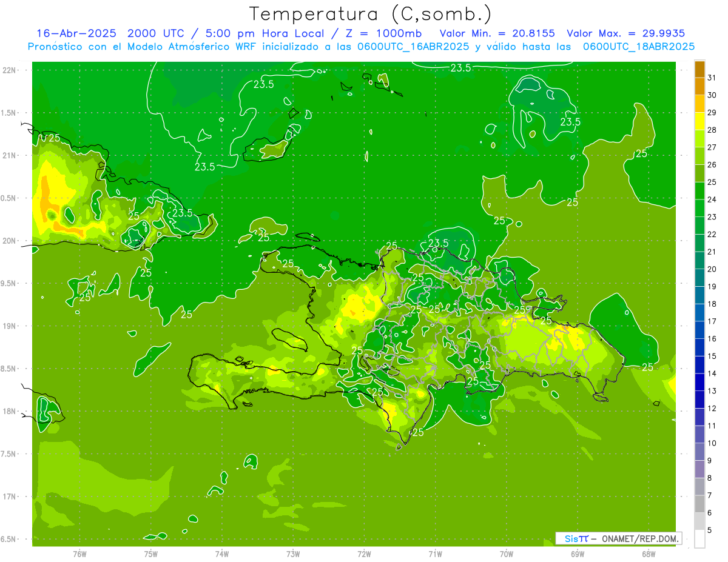Click the legend value '20'
728x562 pixels.
[712, 269]
